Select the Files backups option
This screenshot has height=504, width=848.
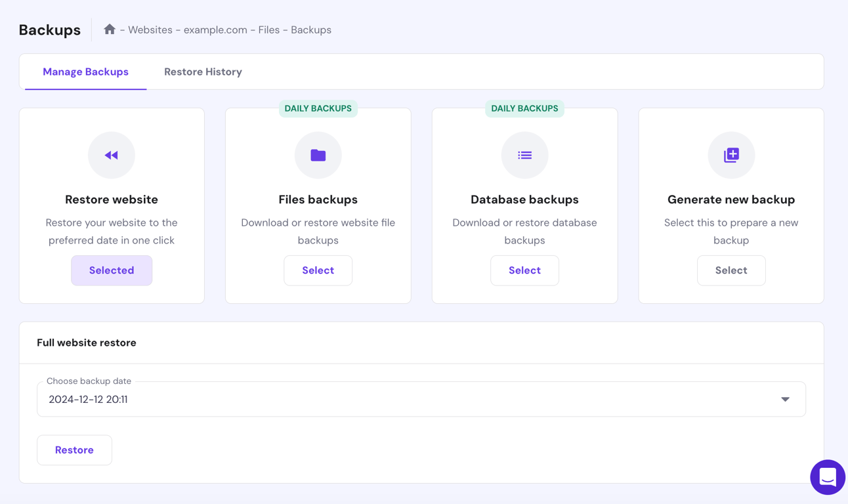pyautogui.click(x=318, y=270)
